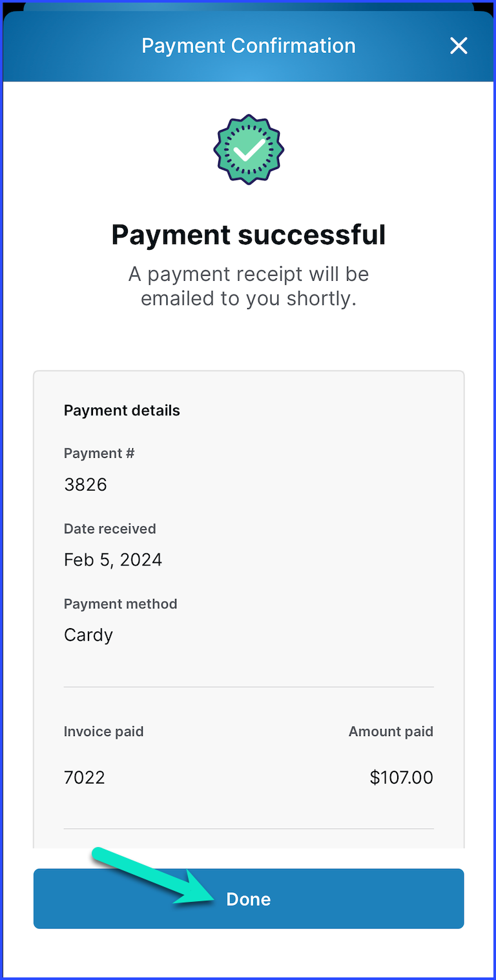The width and height of the screenshot is (496, 980).
Task: Click the Payment successful heading
Action: (x=249, y=234)
